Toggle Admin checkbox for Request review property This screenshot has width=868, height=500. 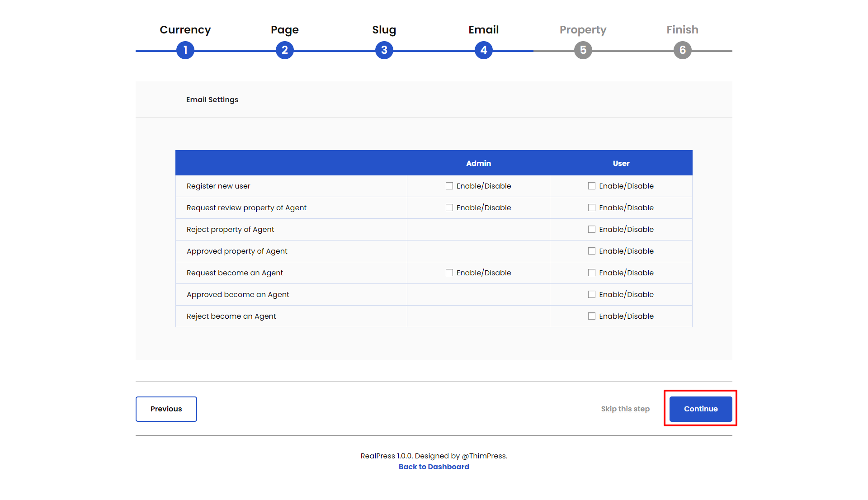click(449, 208)
